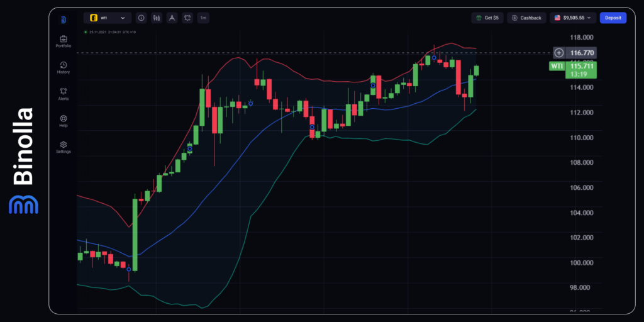Open trade History
The height and width of the screenshot is (322, 644).
pyautogui.click(x=64, y=68)
